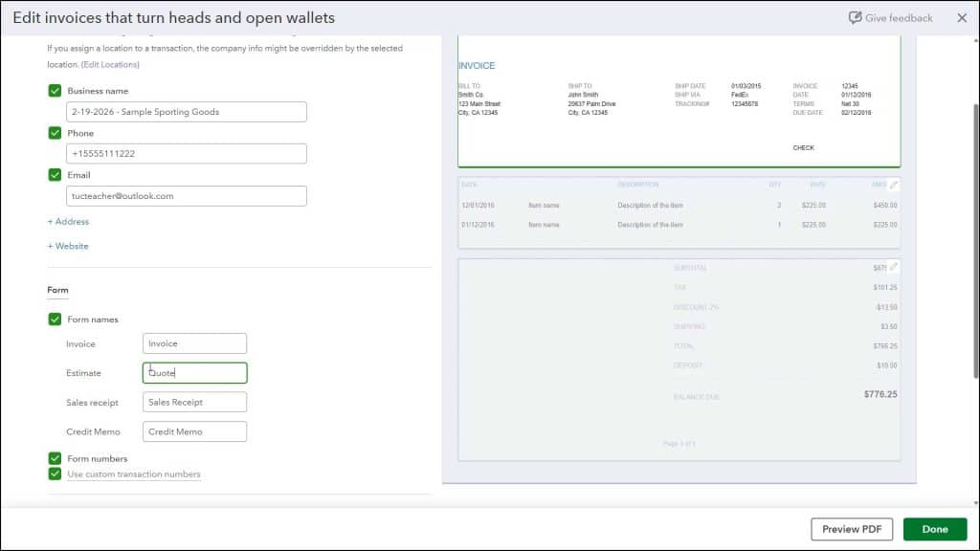
Task: Disable the Phone checkbox
Action: 55,133
